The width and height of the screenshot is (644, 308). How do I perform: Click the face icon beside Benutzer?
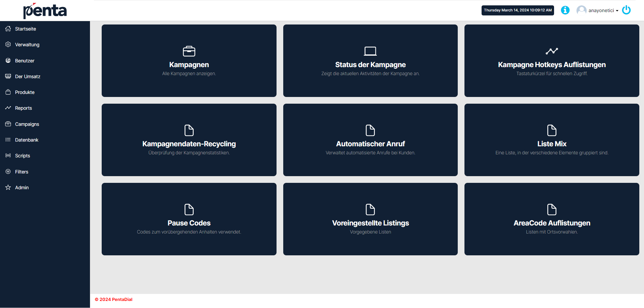8,61
